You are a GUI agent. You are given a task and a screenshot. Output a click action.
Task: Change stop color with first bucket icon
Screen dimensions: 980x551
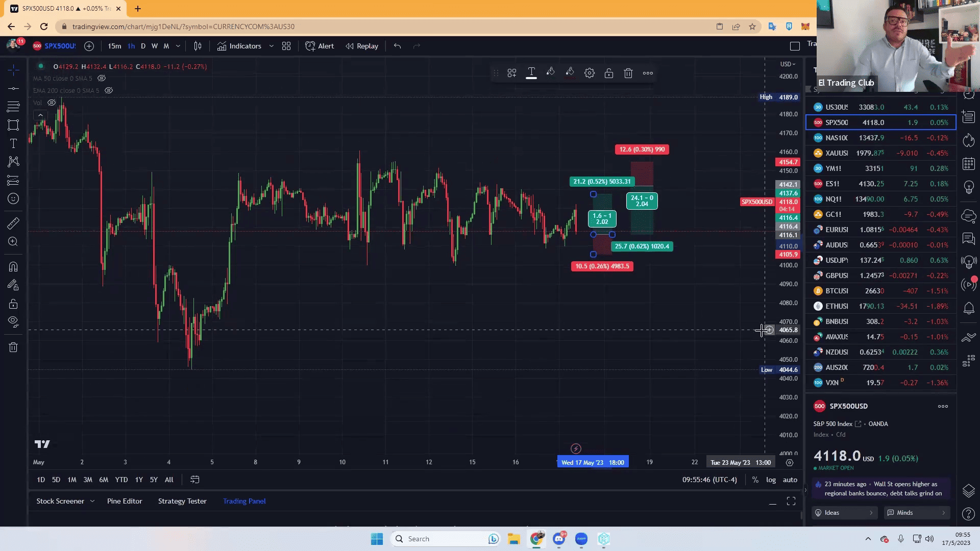[x=550, y=73]
